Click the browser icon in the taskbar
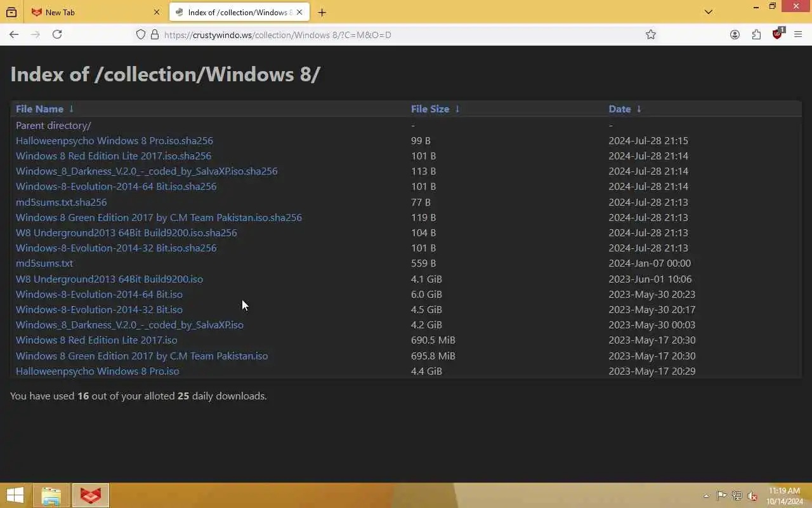 tap(91, 495)
